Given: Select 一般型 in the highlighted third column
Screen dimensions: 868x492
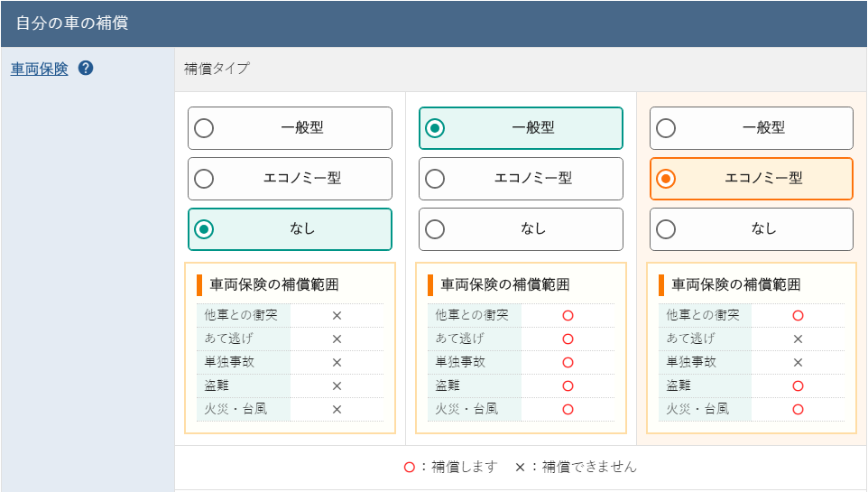Looking at the screenshot, I should point(752,128).
